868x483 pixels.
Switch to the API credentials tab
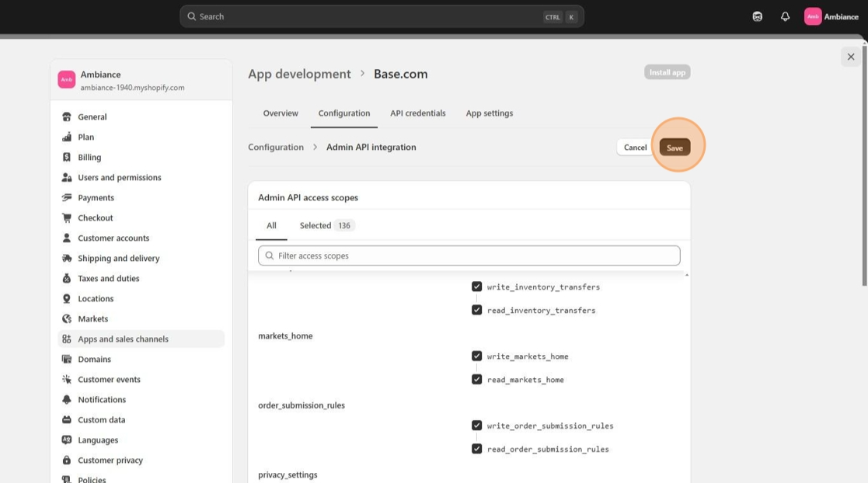coord(417,113)
